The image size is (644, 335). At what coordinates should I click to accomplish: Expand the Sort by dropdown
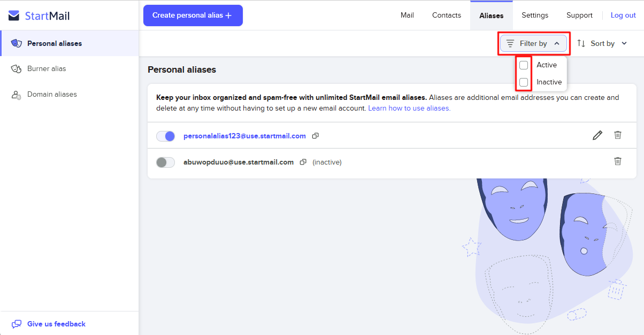pyautogui.click(x=602, y=43)
